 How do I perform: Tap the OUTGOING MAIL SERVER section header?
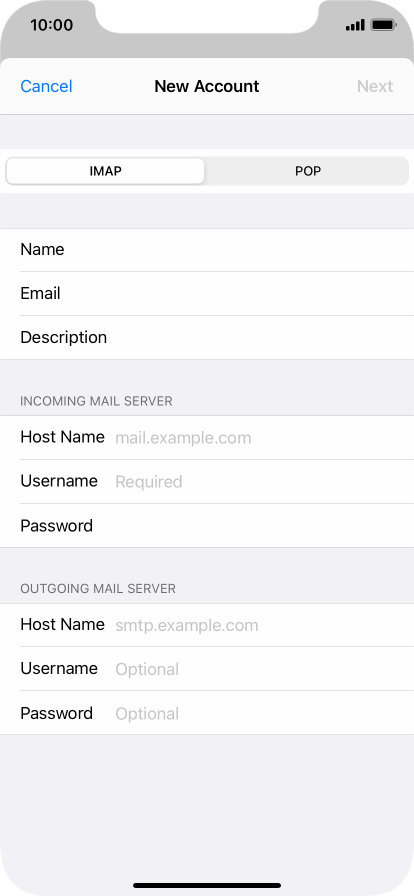pos(98,589)
